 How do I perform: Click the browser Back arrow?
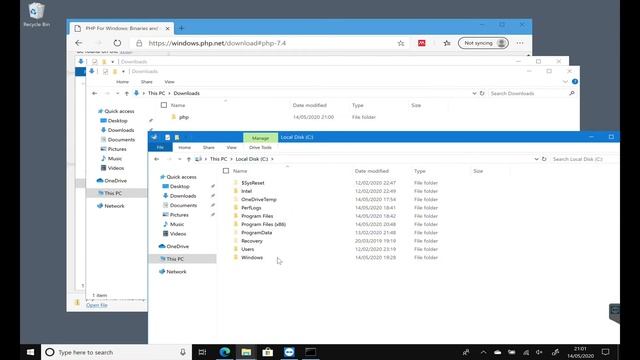[79, 43]
